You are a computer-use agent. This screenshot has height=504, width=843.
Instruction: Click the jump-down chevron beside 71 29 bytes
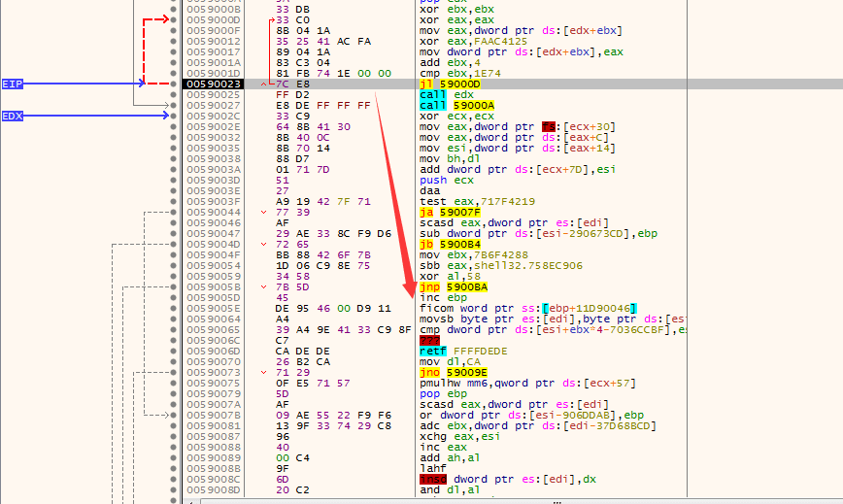pos(263,372)
